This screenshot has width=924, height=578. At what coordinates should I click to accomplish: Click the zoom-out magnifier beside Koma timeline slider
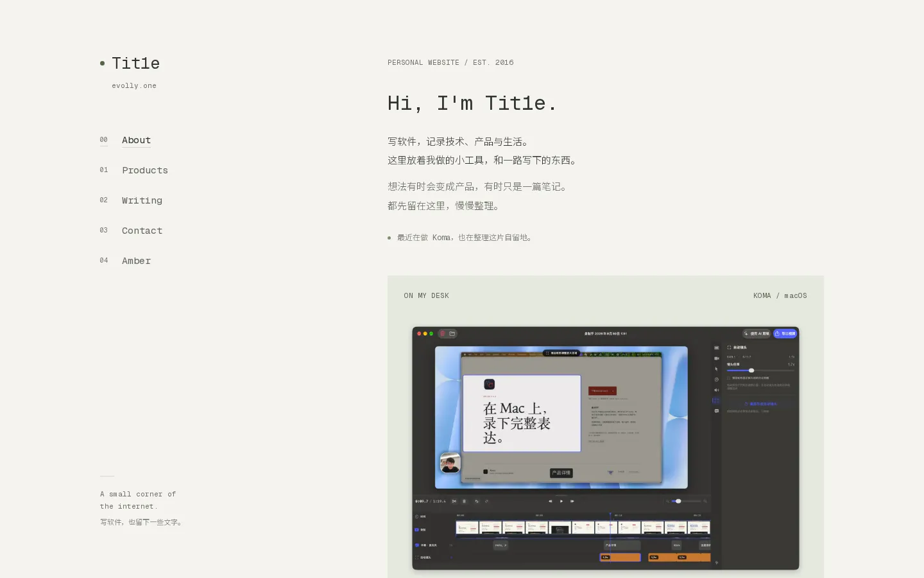tap(667, 501)
